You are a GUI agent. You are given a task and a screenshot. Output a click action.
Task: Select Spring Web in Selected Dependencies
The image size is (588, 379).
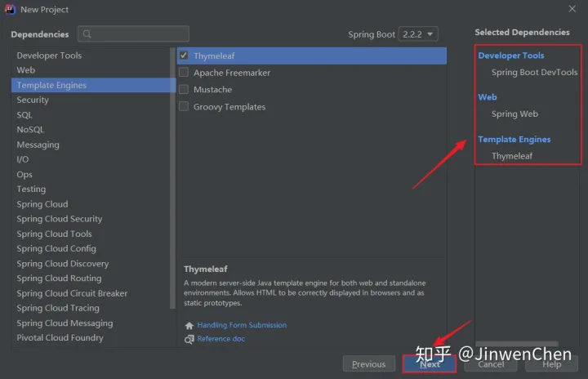[514, 114]
